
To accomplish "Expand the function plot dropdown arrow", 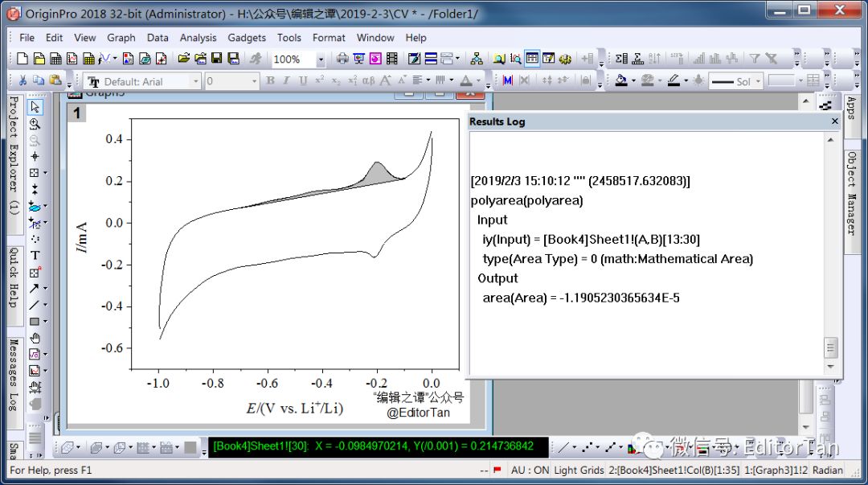I will point(115,59).
